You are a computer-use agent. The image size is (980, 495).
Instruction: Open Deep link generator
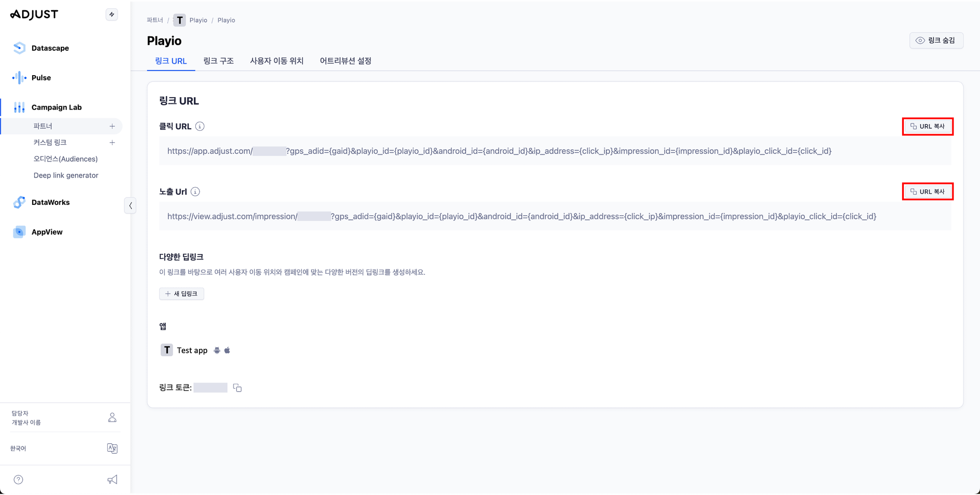66,175
